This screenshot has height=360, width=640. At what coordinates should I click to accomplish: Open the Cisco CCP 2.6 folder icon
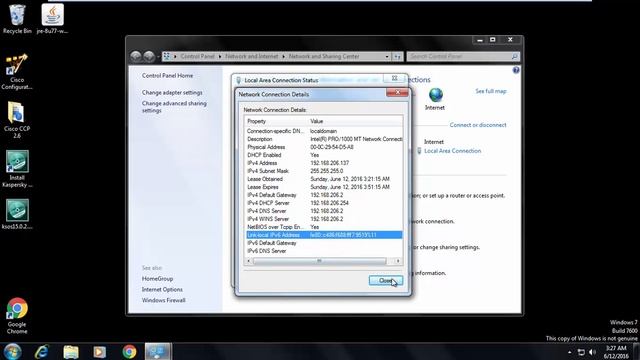[x=17, y=120]
